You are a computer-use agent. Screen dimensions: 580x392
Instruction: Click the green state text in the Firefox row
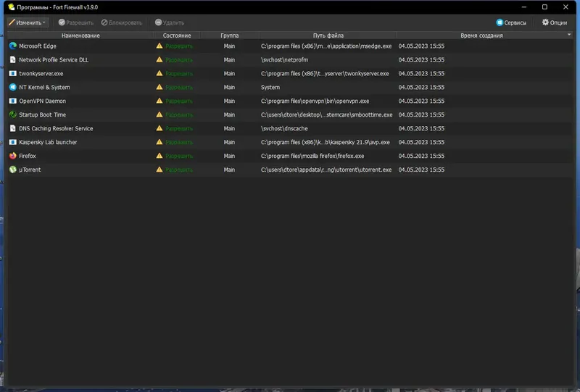tap(179, 156)
